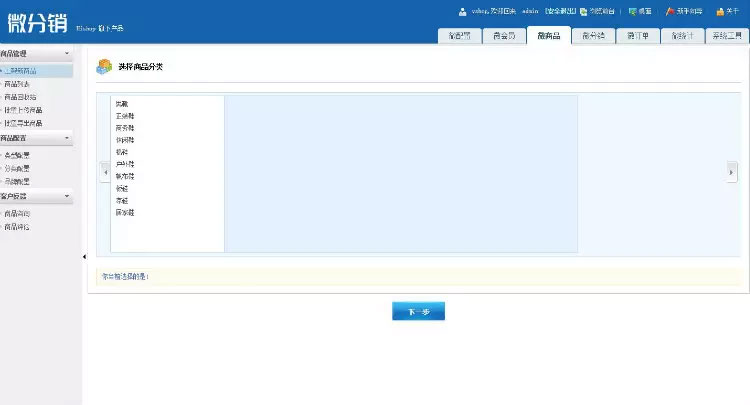
Task: Switch to the 微分销 tab
Action: (593, 36)
